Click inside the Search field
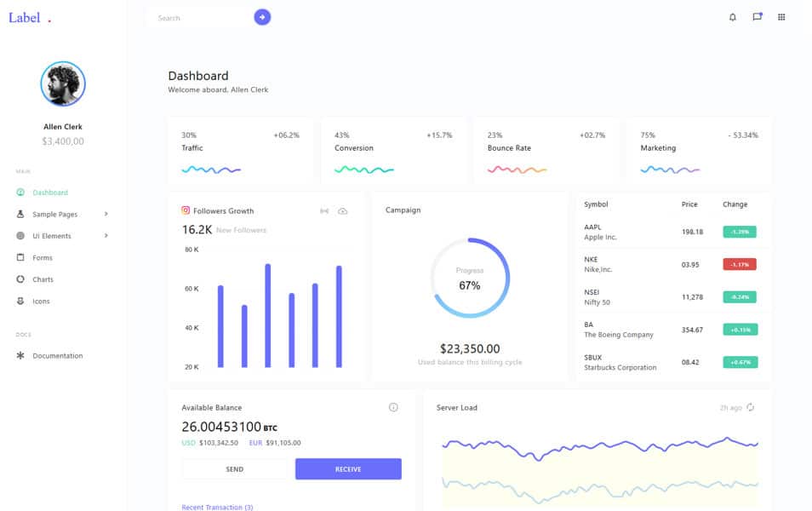 (x=196, y=17)
